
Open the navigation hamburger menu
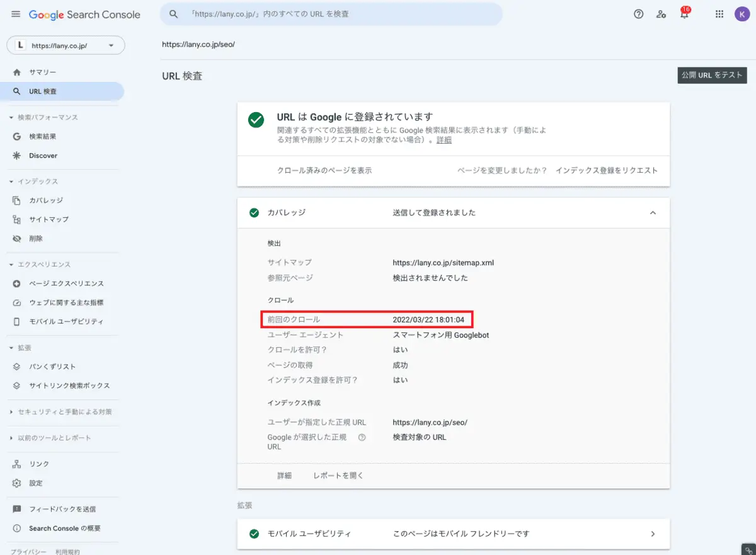coord(16,14)
